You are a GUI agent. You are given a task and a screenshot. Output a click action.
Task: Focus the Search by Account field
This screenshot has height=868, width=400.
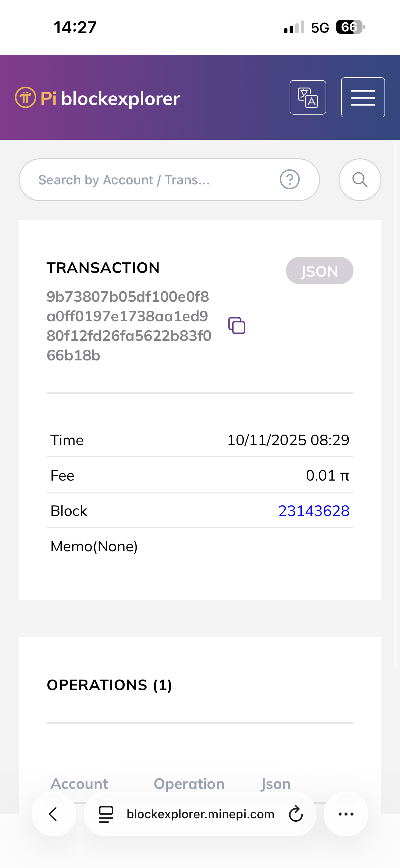click(x=152, y=180)
